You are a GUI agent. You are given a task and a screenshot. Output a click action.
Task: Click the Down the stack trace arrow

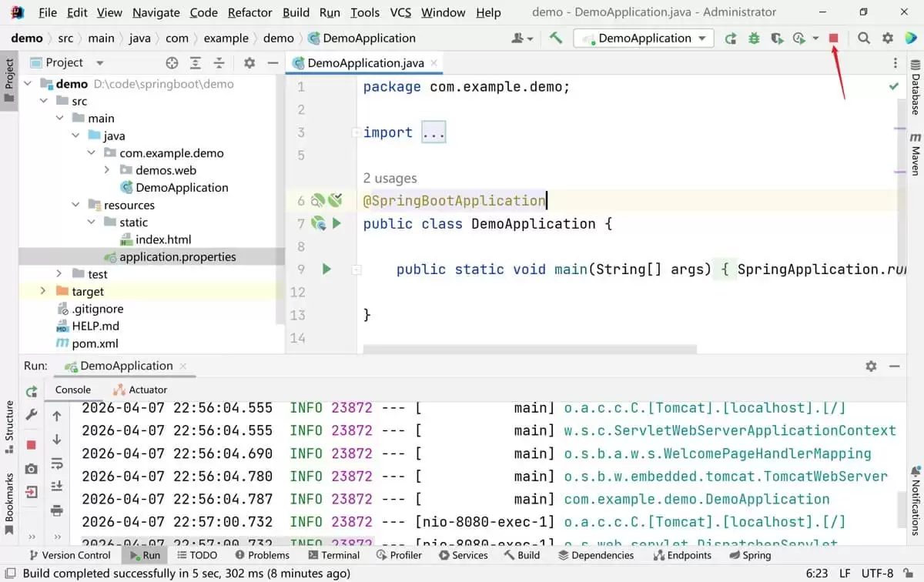click(x=57, y=440)
